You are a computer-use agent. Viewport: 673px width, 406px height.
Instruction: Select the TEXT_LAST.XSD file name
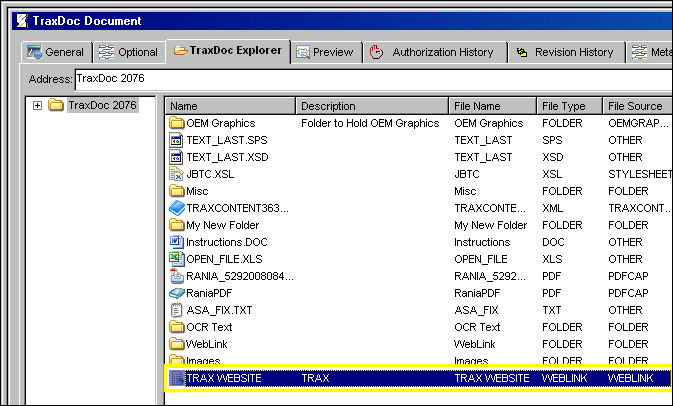[x=227, y=157]
